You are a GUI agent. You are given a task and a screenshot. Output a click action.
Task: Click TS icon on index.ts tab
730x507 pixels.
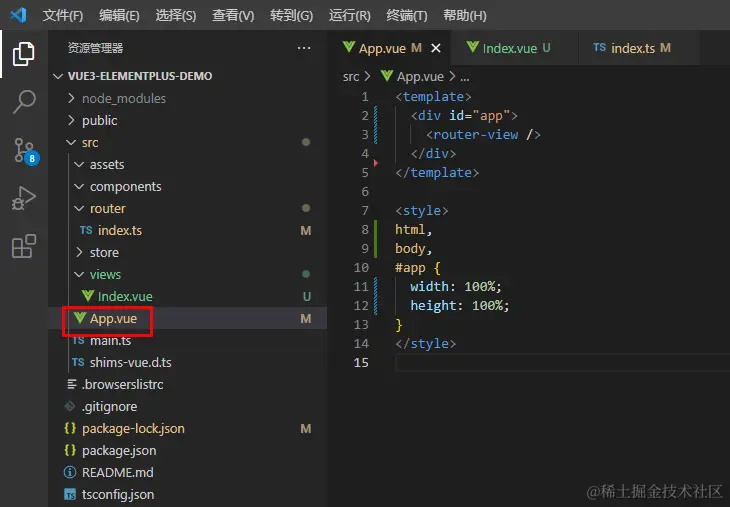tap(599, 47)
